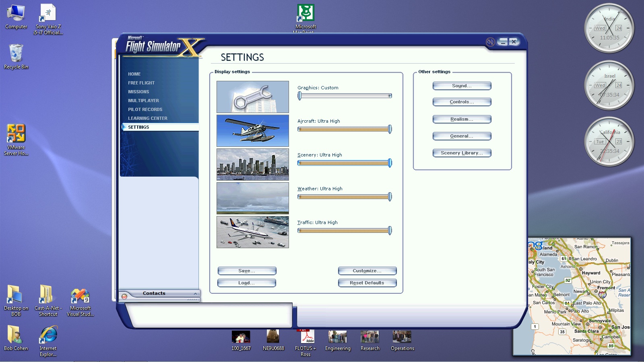
Task: Open FREE FLIGHT section
Action: 141,83
